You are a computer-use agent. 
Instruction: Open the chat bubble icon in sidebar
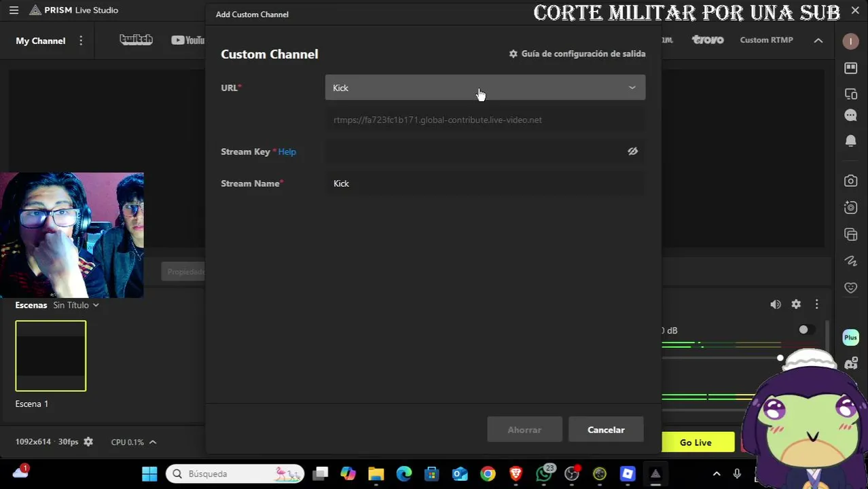(x=851, y=115)
